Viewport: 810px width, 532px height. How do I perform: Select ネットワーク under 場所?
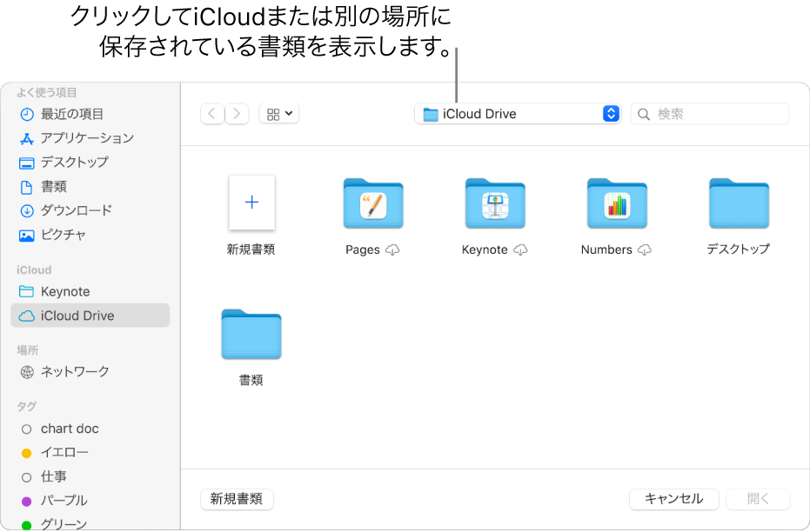(69, 371)
